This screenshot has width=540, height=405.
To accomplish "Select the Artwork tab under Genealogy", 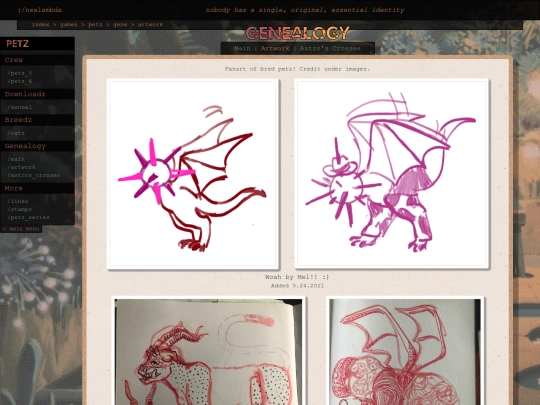I will pyautogui.click(x=275, y=48).
